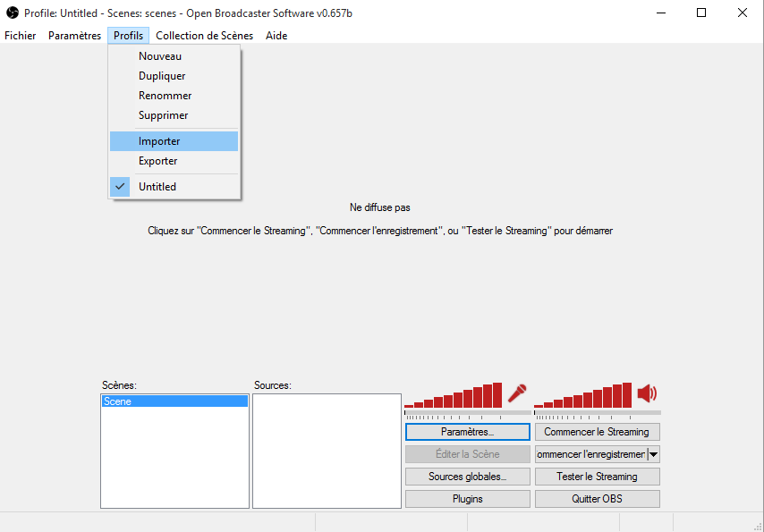Select Scene in the Scènes list
Screen dimensions: 764x532
174,401
